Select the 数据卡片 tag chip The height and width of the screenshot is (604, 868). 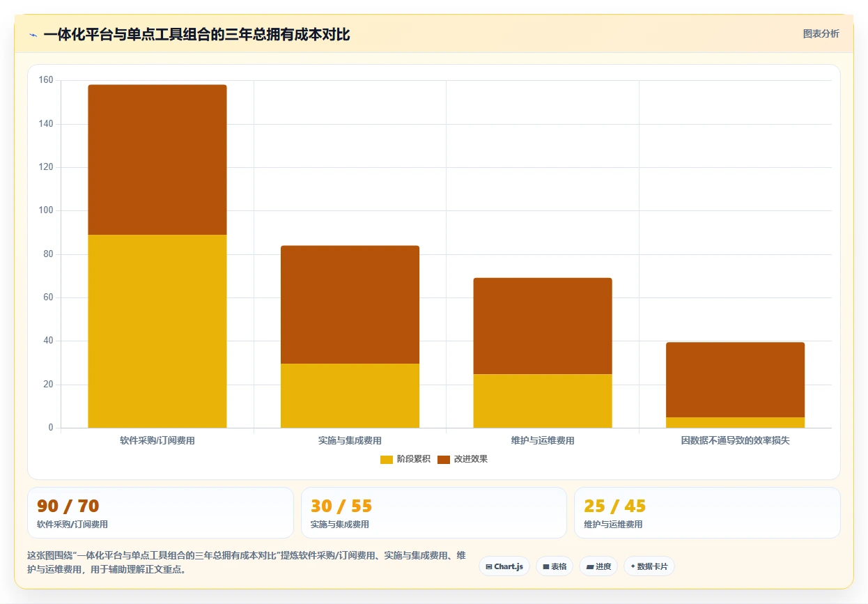649,566
